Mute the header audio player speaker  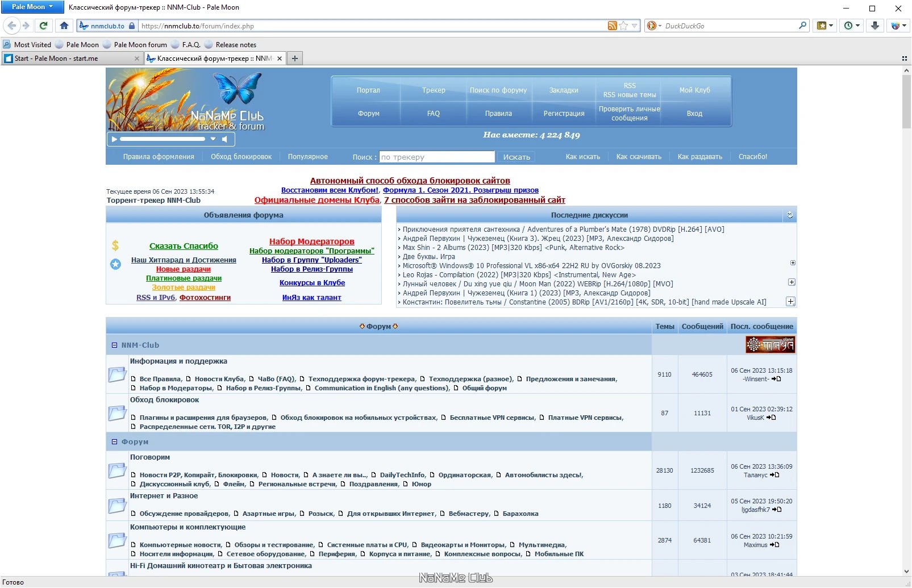225,139
